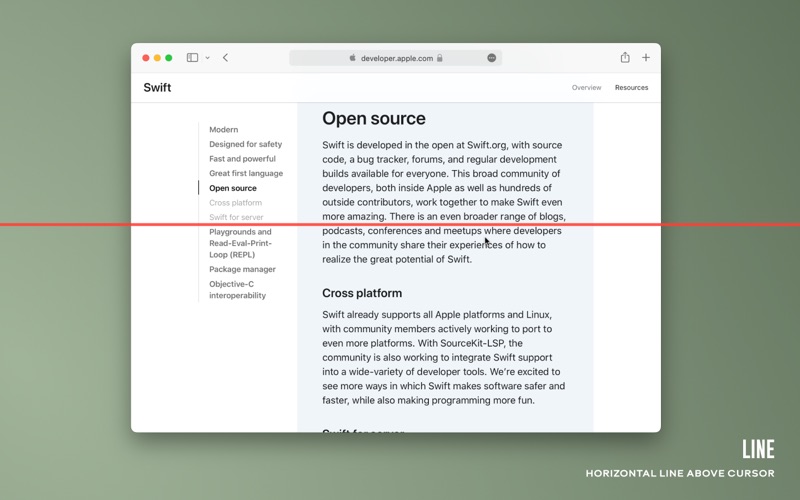Jump to Swift for server in sidebar
The width and height of the screenshot is (800, 500).
[236, 217]
